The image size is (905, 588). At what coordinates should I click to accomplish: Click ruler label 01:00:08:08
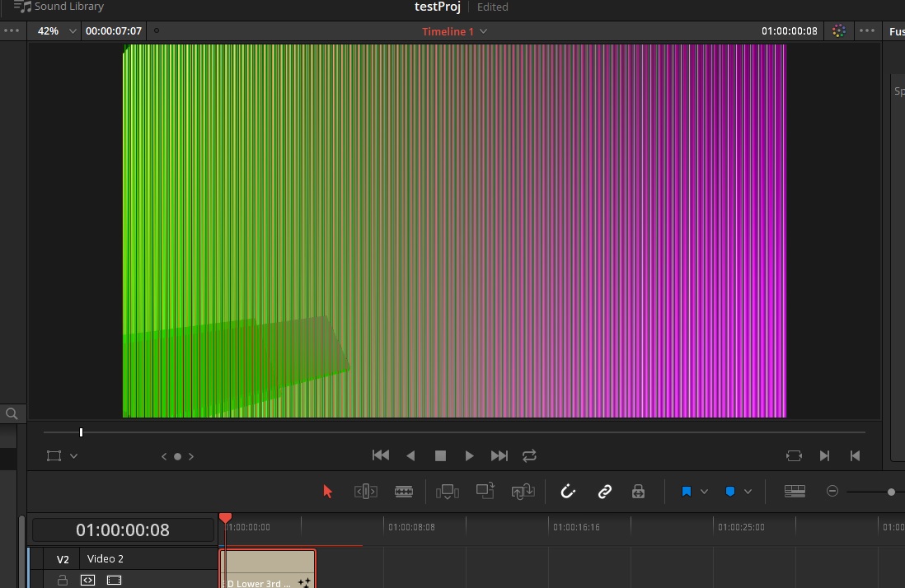pyautogui.click(x=411, y=527)
